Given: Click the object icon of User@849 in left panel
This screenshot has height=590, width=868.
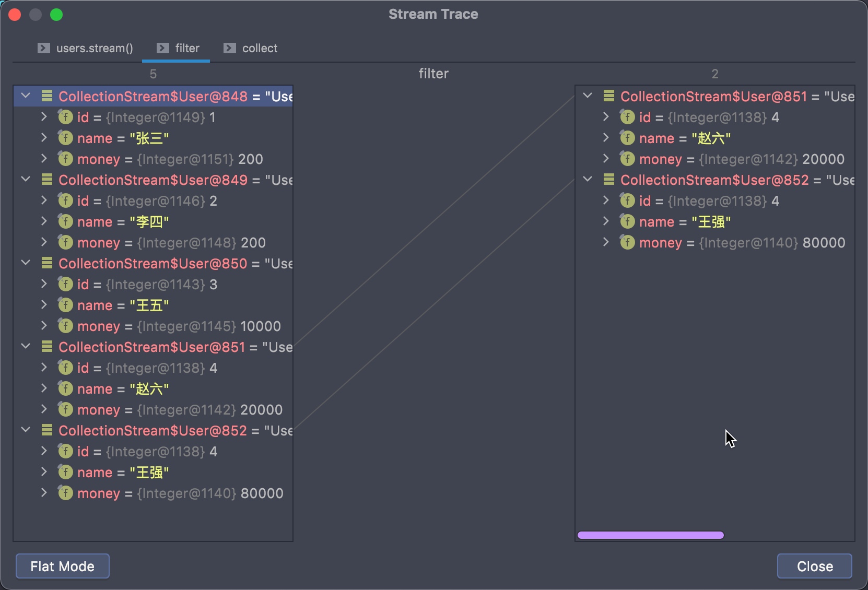Looking at the screenshot, I should coord(47,180).
